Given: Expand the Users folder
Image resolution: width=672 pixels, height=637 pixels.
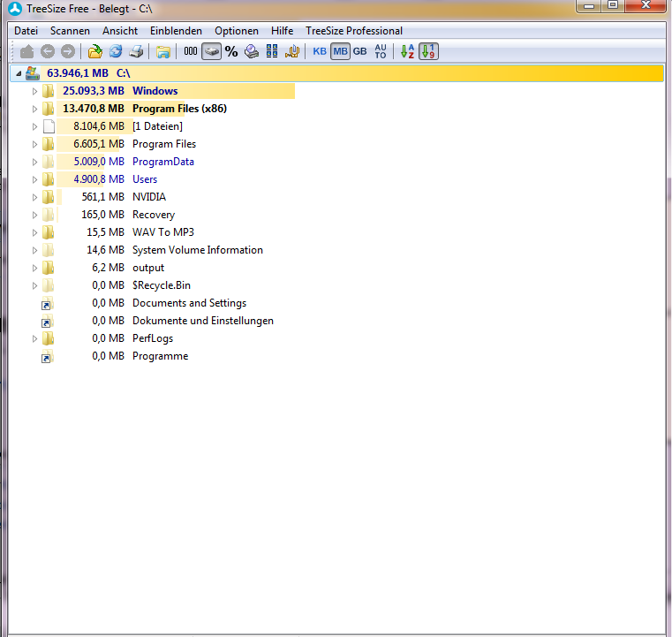Looking at the screenshot, I should coord(34,179).
